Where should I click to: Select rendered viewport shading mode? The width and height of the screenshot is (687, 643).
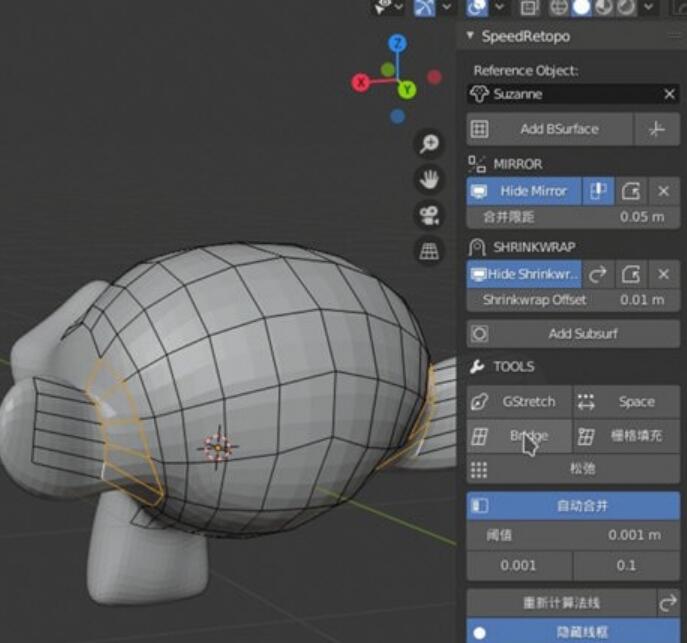pyautogui.click(x=626, y=7)
